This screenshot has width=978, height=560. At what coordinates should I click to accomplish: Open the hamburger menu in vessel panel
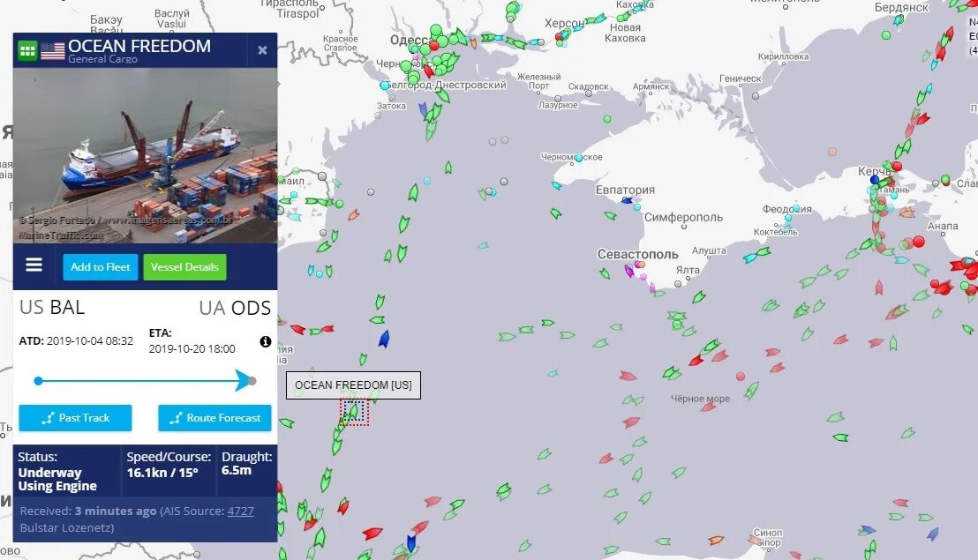[x=34, y=265]
